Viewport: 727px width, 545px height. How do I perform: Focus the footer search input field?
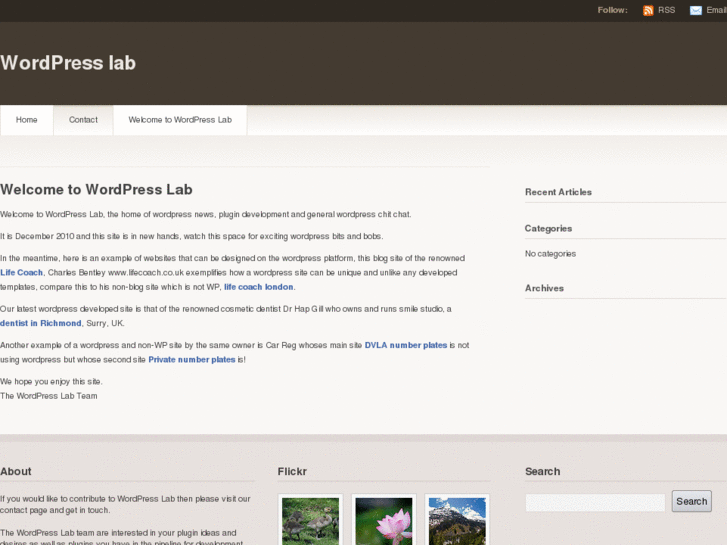click(x=595, y=502)
